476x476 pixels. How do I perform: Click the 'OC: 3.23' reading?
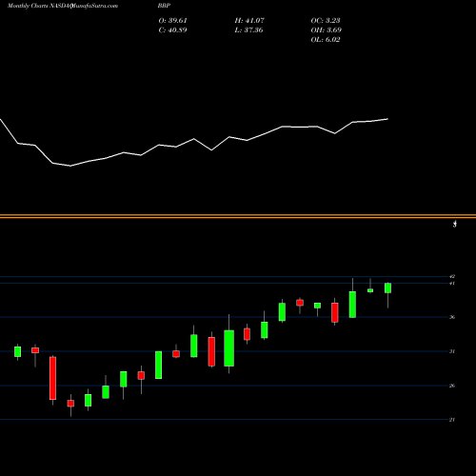pyautogui.click(x=326, y=21)
